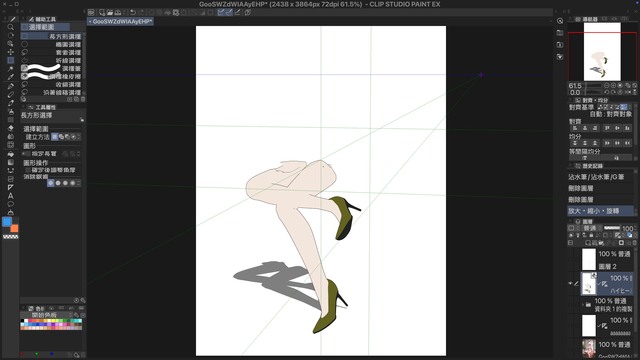Click the layer opacity slider
Image resolution: width=640 pixels, height=360 pixels.
[x=612, y=228]
